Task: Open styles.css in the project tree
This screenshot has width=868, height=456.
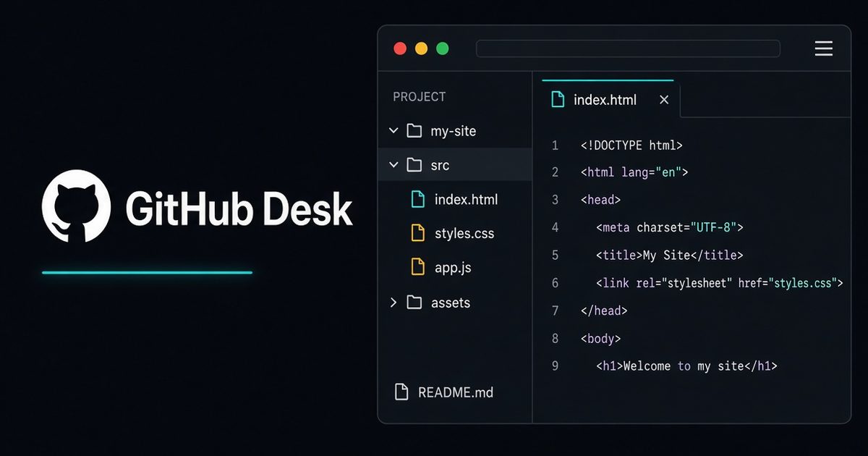Action: click(464, 233)
